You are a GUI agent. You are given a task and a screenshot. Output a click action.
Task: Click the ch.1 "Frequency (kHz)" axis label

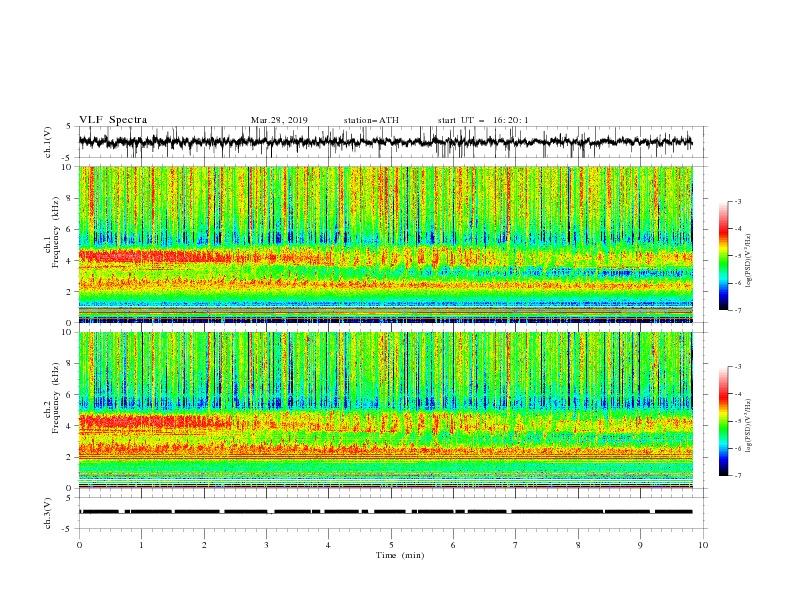[x=55, y=230]
